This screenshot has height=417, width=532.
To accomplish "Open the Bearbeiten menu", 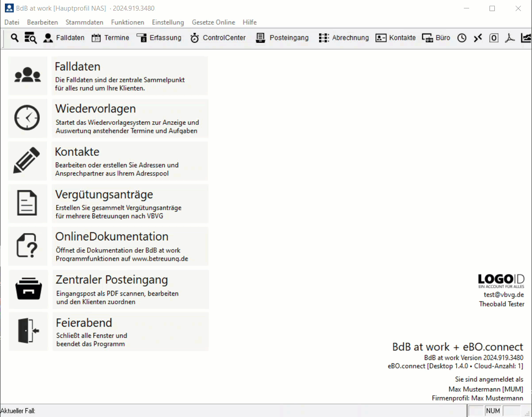I will [x=42, y=22].
